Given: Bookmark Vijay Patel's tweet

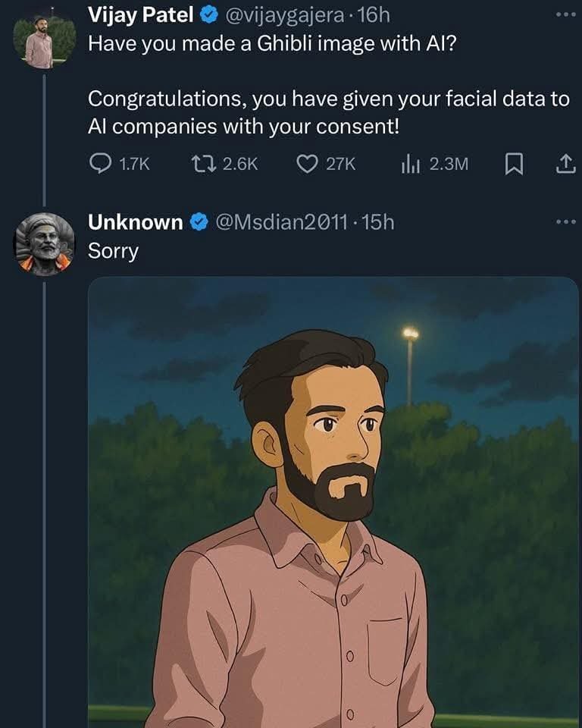Looking at the screenshot, I should [514, 164].
